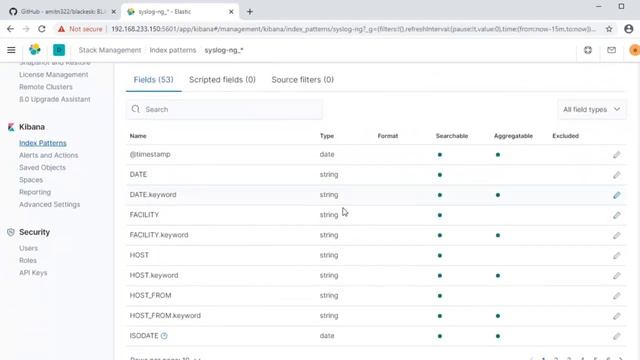The width and height of the screenshot is (640, 360).
Task: Click the @timestamp field name
Action: pos(150,154)
